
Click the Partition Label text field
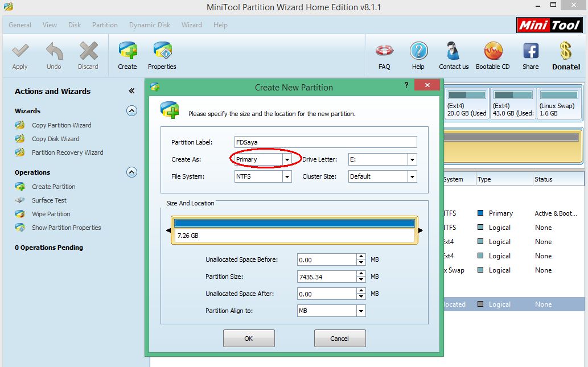click(x=326, y=142)
